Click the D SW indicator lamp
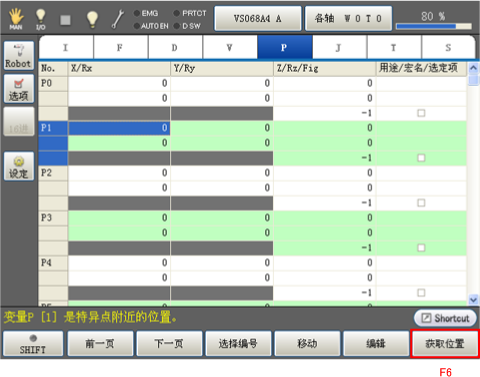Screen dimensions: 480x377 tap(177, 26)
